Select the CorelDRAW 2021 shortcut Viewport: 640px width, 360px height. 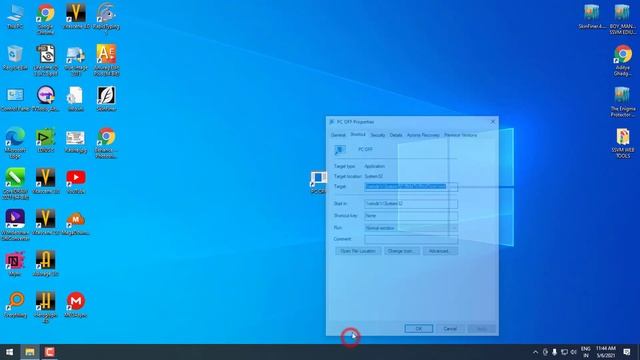[x=15, y=184]
